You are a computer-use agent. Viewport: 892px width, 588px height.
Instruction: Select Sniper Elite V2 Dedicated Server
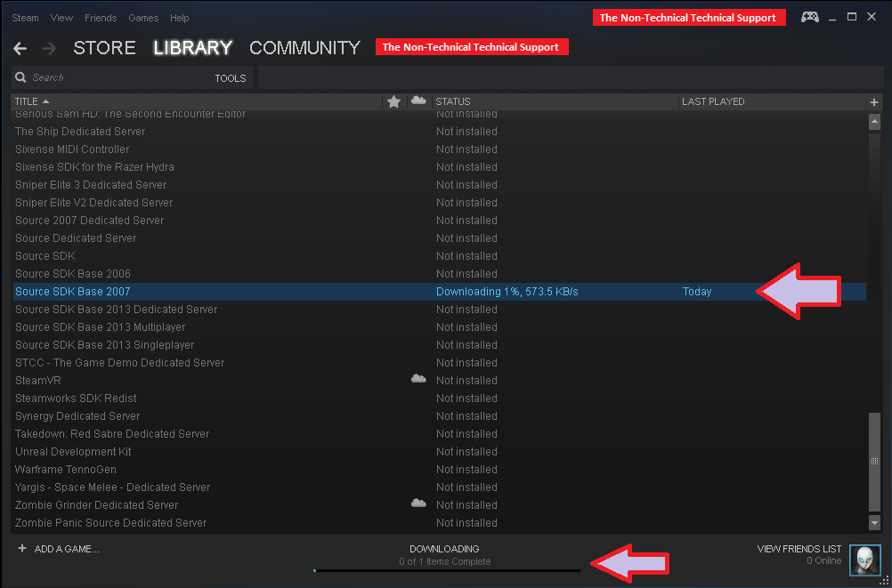point(93,203)
